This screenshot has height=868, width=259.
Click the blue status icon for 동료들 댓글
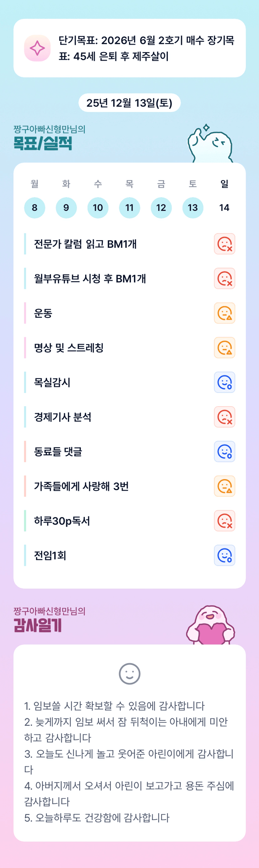tap(224, 451)
